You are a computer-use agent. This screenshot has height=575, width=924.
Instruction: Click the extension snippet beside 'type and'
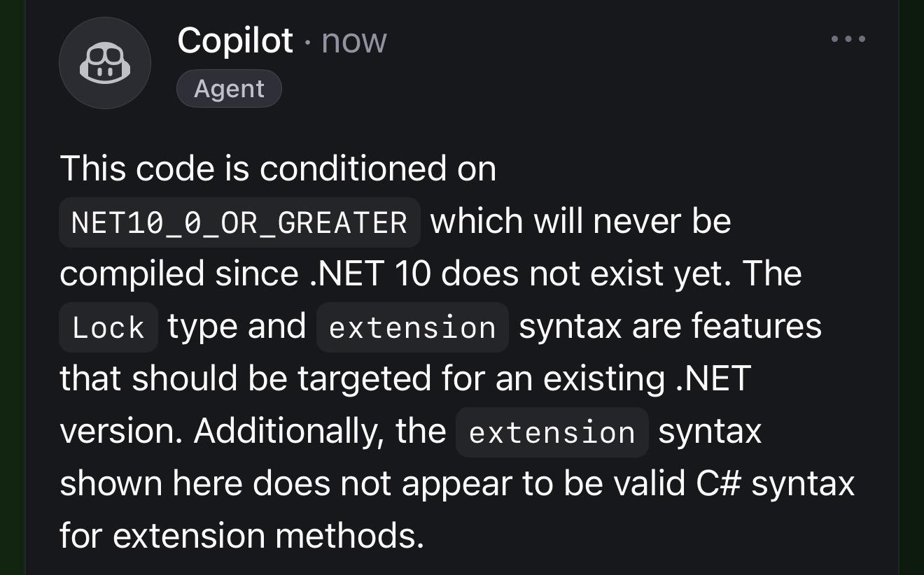click(412, 327)
